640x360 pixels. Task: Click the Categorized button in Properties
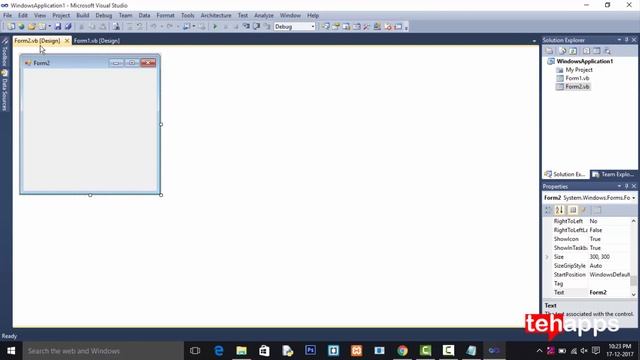(549, 210)
